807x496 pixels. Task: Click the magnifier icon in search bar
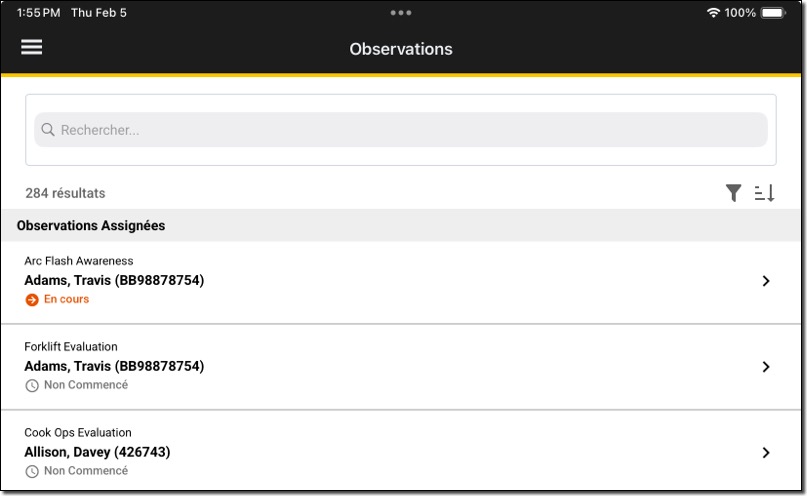[x=48, y=130]
